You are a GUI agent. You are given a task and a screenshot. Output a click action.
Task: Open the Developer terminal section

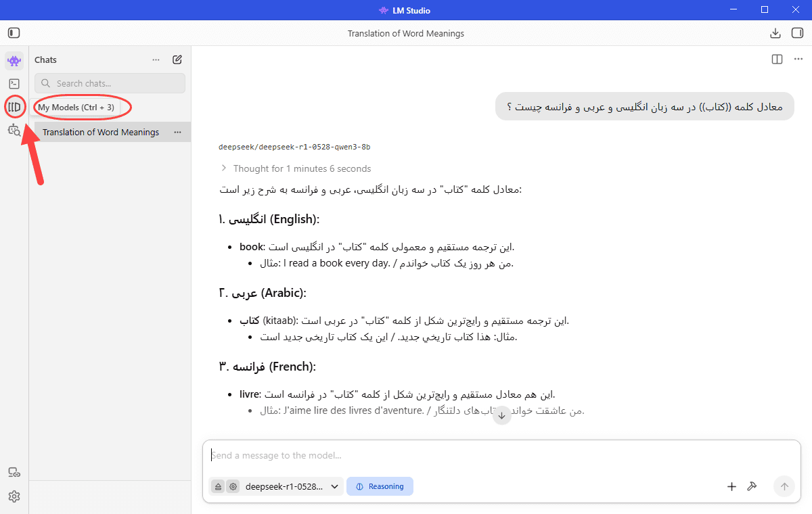14,84
